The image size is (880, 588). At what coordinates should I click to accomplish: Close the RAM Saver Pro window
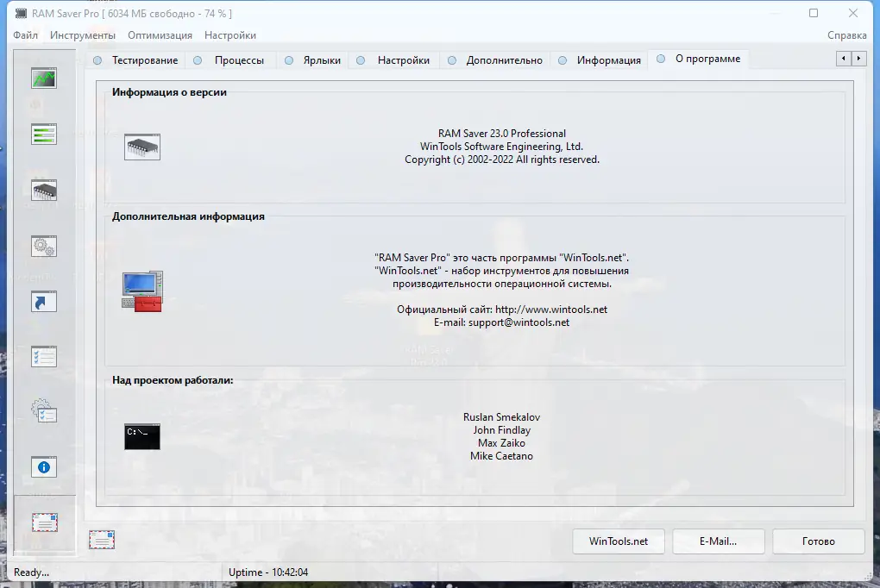click(x=853, y=13)
